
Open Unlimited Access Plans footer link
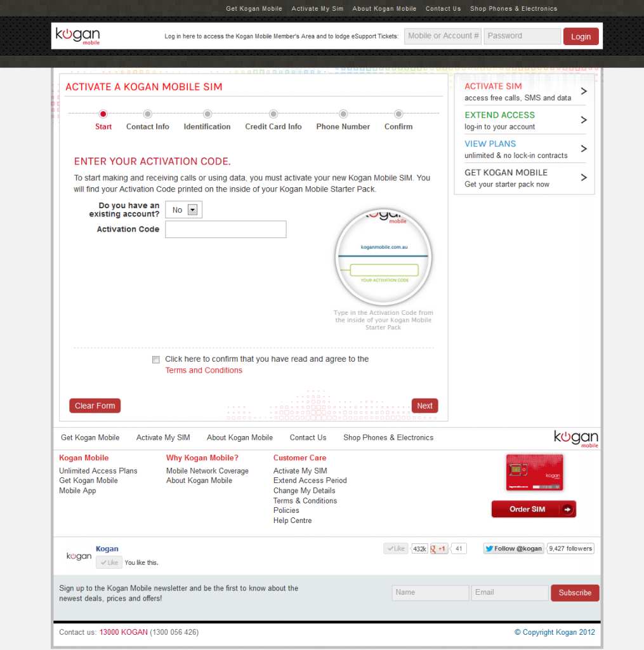click(x=98, y=471)
